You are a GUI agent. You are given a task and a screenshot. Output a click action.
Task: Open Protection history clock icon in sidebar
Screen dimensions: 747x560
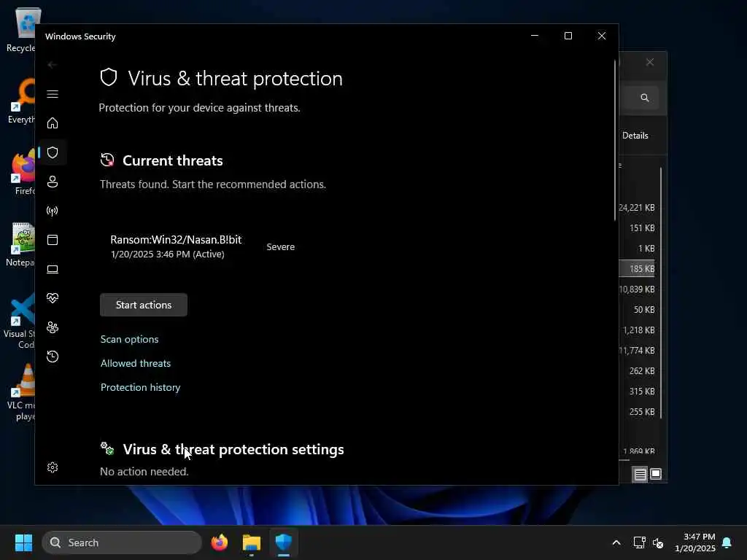(x=53, y=356)
